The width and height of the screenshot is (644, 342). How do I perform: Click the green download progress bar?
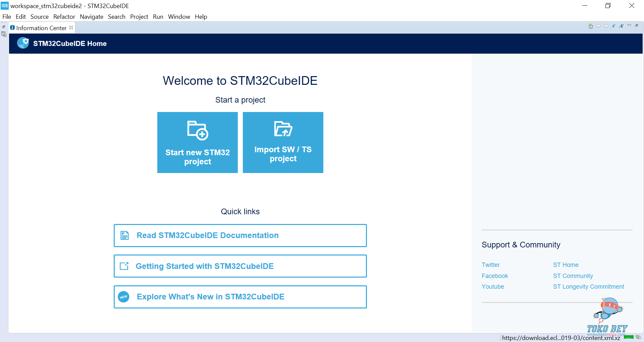pos(629,337)
